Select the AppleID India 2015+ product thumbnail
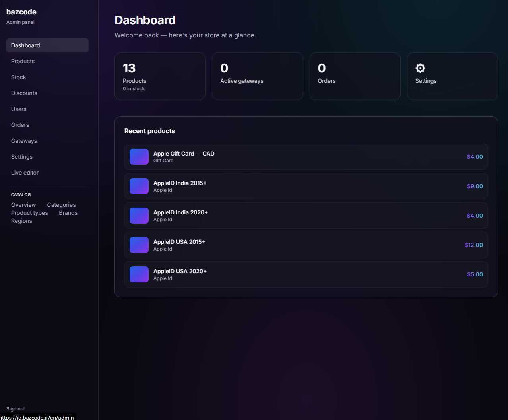This screenshot has width=508, height=420. [139, 186]
